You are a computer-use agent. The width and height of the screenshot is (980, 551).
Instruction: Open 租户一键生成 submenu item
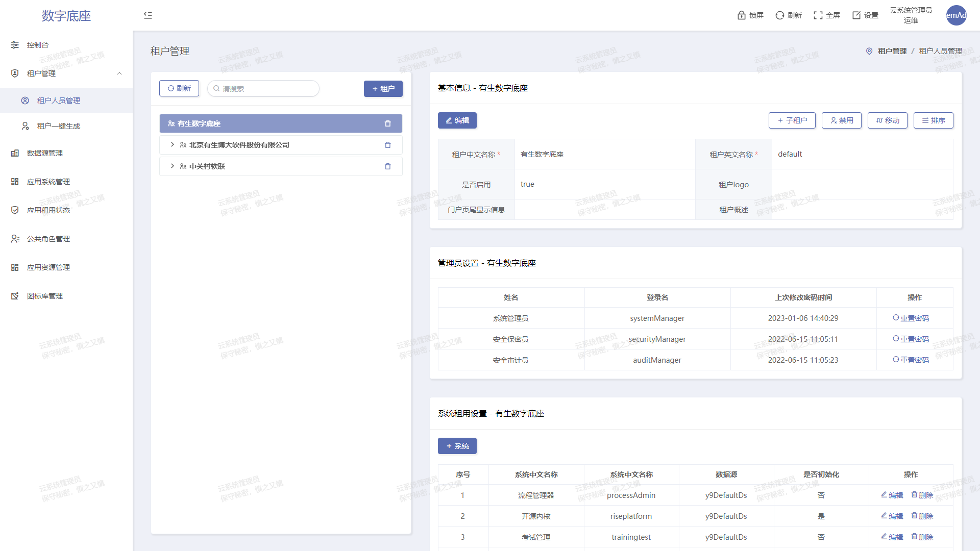coord(59,126)
